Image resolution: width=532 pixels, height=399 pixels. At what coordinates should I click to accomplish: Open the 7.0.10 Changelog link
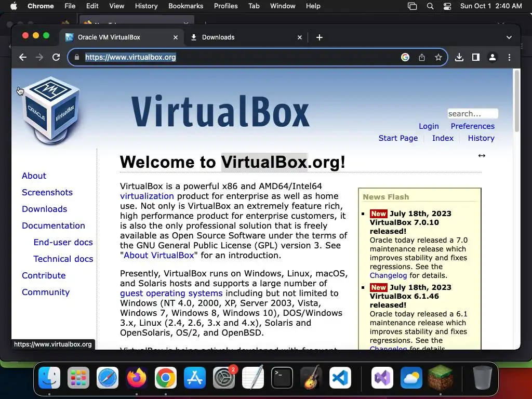coord(388,275)
